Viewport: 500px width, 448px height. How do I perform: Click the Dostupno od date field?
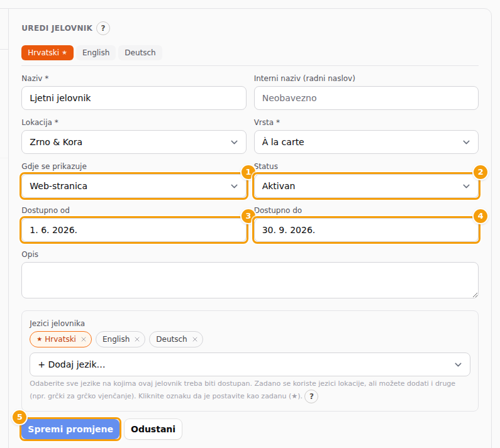pos(134,230)
